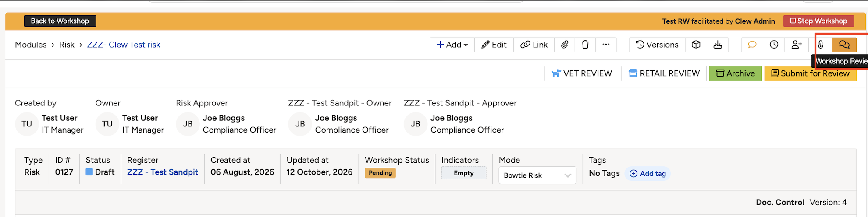Click the JB avatar under Risk Approver

point(188,124)
